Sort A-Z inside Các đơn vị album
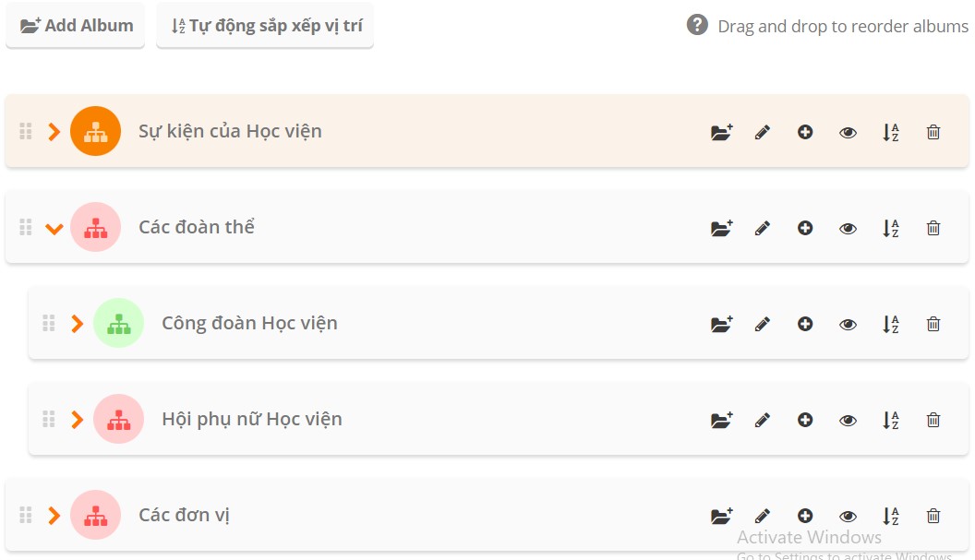This screenshot has width=975, height=560. pyautogui.click(x=890, y=517)
